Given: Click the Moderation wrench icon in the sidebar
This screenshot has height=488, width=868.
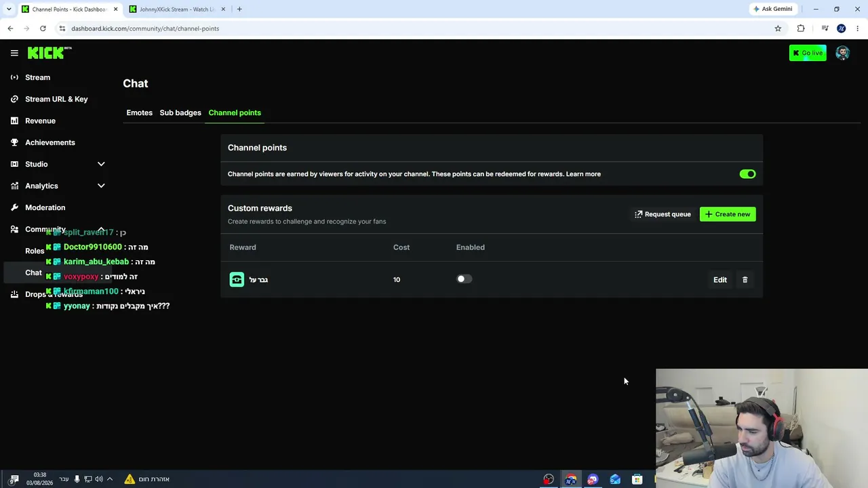Looking at the screenshot, I should pos(14,207).
